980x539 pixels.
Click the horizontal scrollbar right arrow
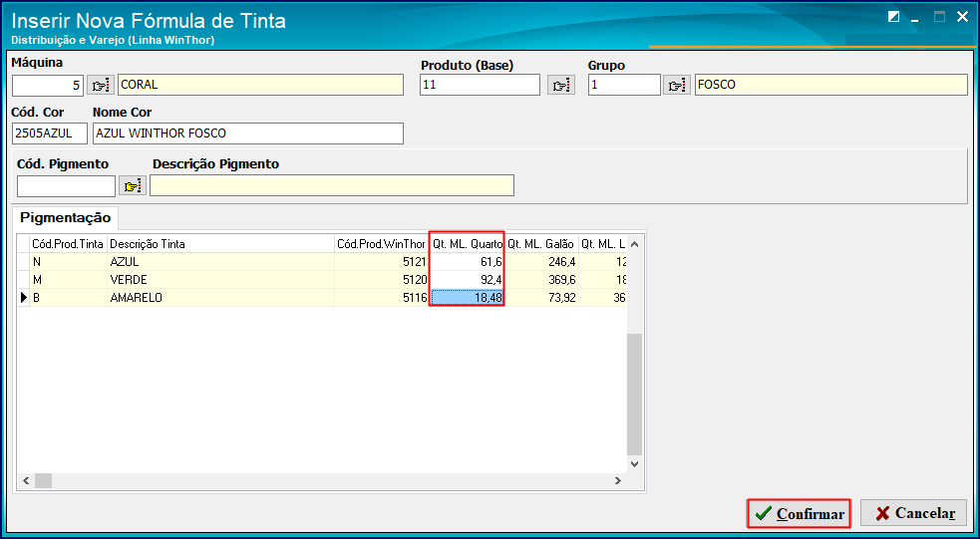[x=617, y=481]
